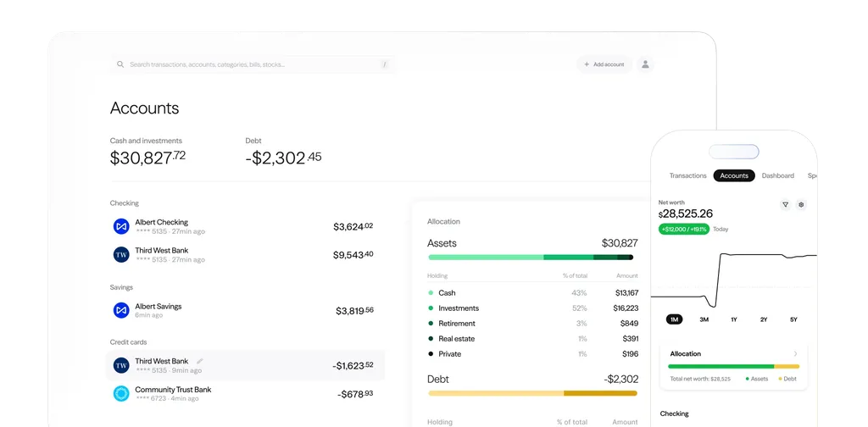
Task: Click the $30,827.72 cash and investments total
Action: tap(147, 158)
